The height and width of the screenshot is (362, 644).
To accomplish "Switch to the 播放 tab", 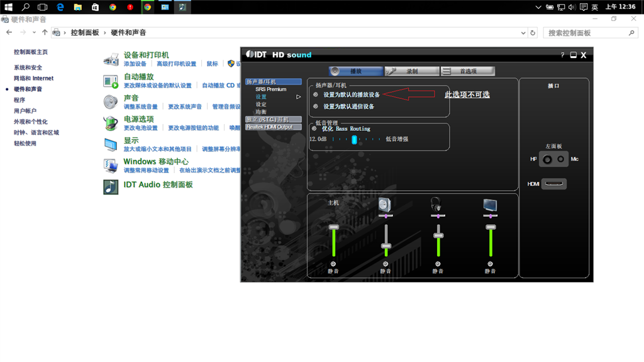I will (x=356, y=71).
